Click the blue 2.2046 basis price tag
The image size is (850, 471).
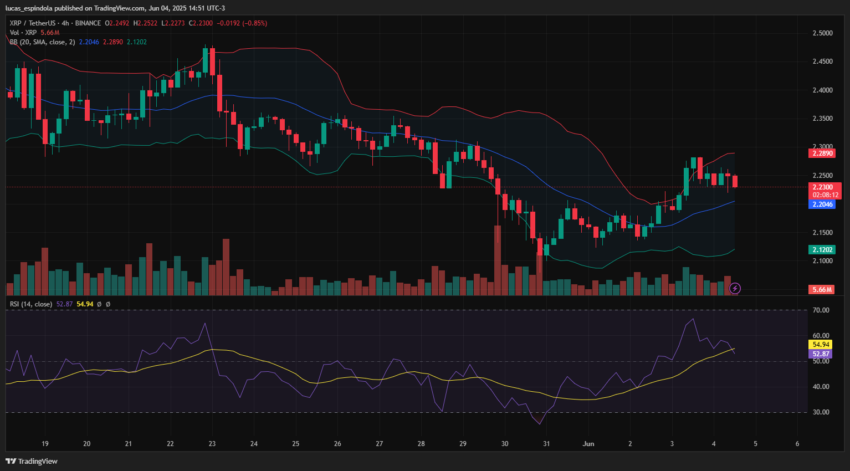(x=822, y=204)
